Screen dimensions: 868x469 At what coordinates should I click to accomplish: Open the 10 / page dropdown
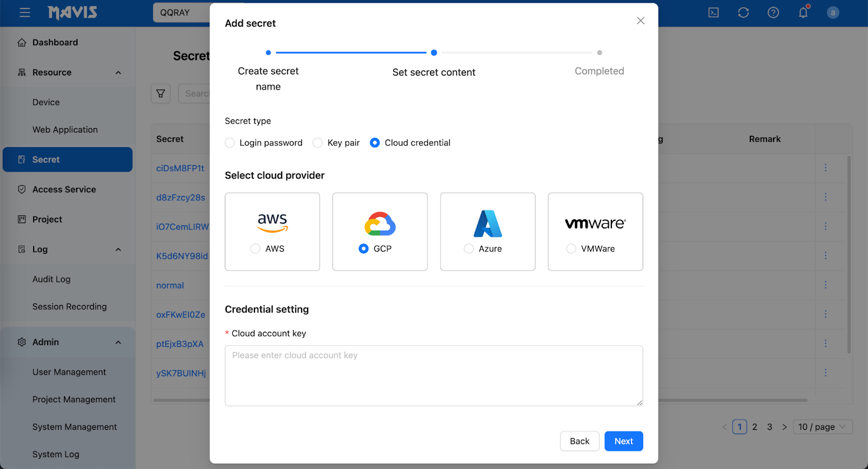822,427
